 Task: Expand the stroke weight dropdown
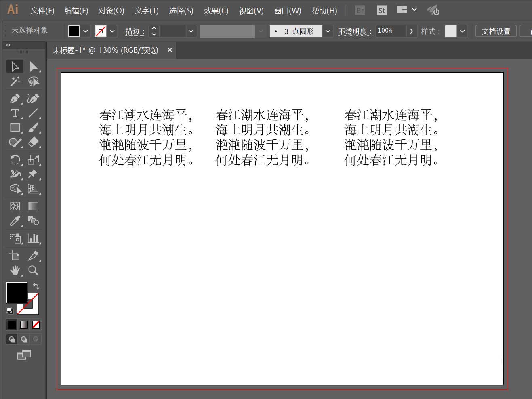pos(191,31)
